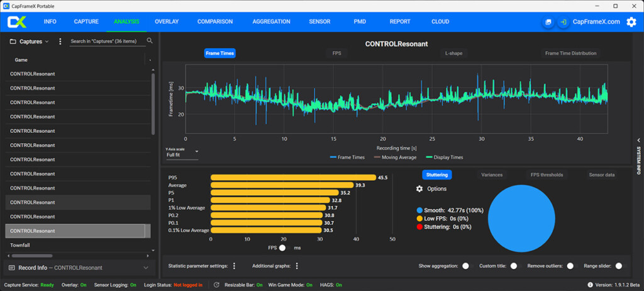Screen dimensions: 644x291
Task: Open Additional graphs menu
Action: coord(297,266)
